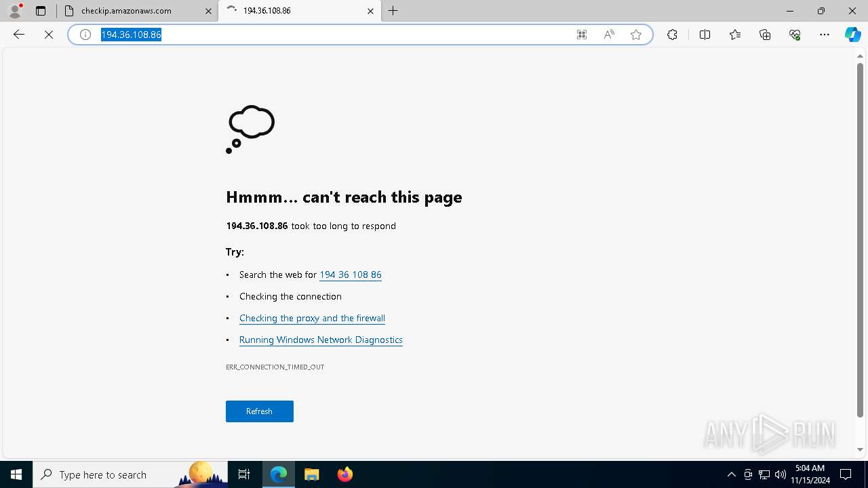Open the notification center

click(x=846, y=474)
